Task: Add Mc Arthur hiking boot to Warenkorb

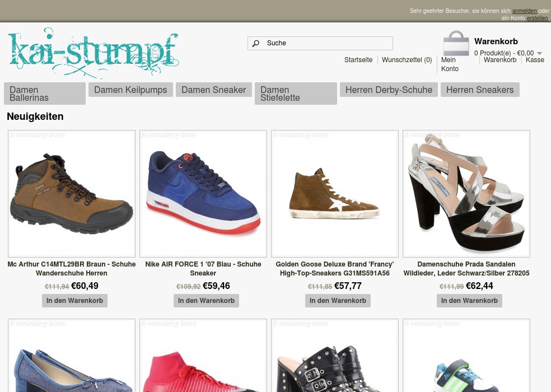Action: [74, 301]
